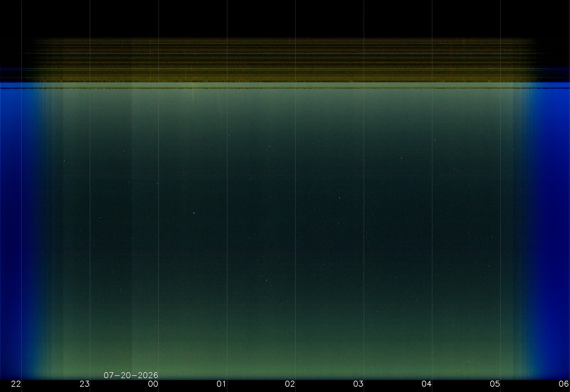Select the 23 hour label

(x=85, y=384)
